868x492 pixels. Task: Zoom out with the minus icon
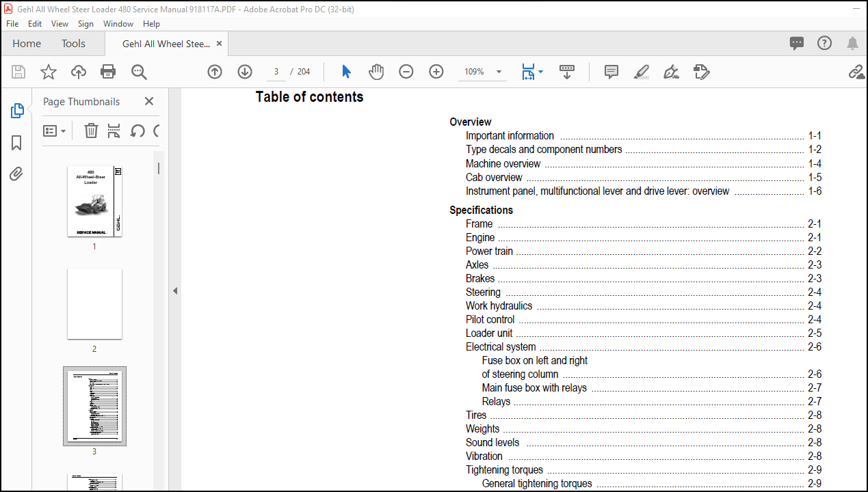pyautogui.click(x=406, y=72)
